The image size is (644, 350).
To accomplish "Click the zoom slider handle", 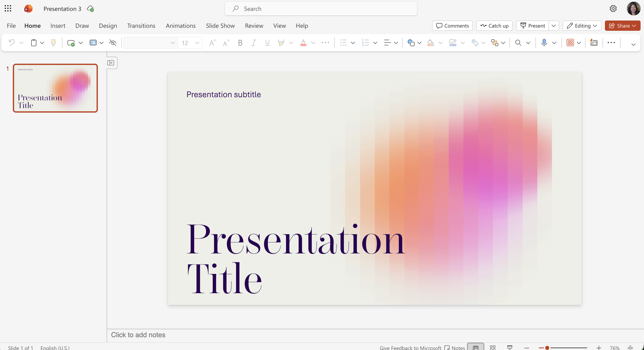I will (x=547, y=347).
